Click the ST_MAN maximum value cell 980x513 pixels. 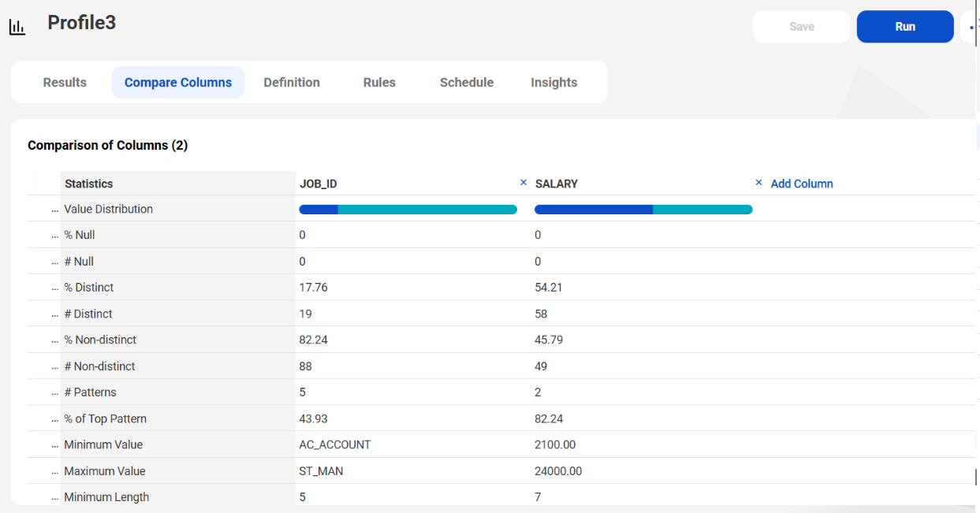coord(321,471)
